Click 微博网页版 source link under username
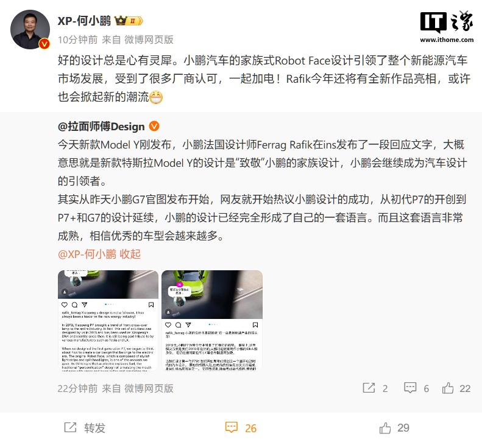The height and width of the screenshot is (448, 482). click(149, 40)
